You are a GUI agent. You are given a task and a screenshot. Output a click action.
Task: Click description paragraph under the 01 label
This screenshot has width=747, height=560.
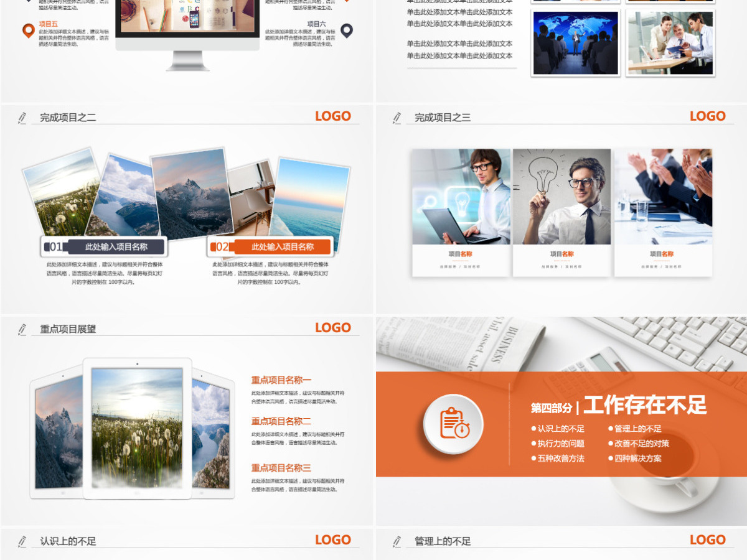[105, 273]
